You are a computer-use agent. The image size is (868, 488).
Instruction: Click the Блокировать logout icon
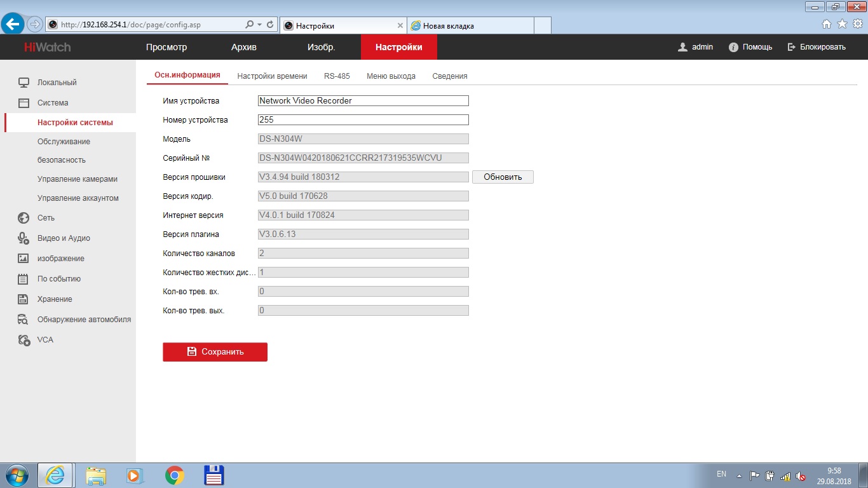point(792,47)
